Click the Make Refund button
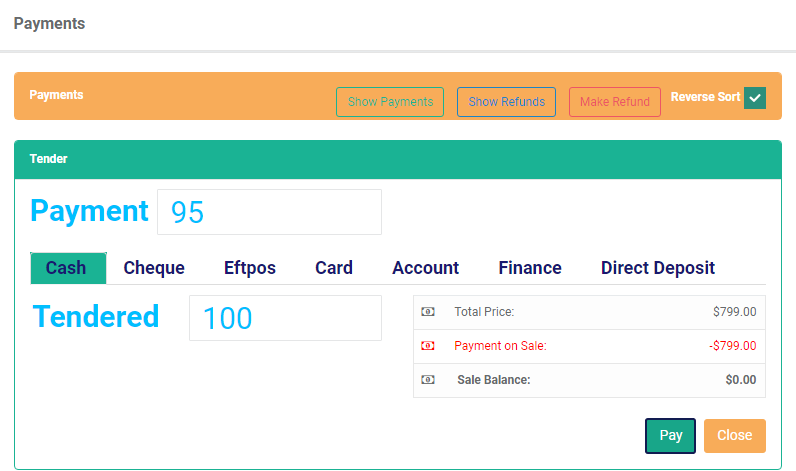 click(x=615, y=102)
